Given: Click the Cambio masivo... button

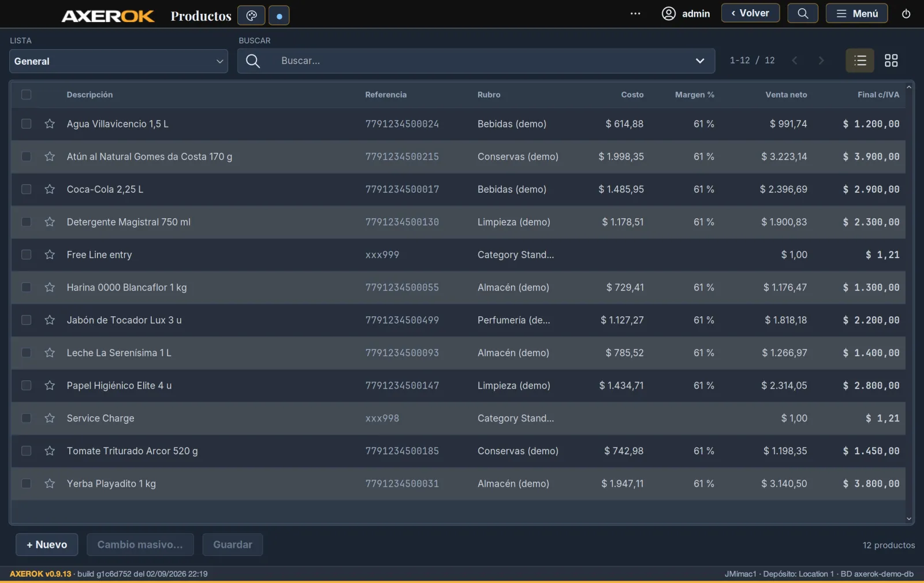Looking at the screenshot, I should tap(140, 545).
